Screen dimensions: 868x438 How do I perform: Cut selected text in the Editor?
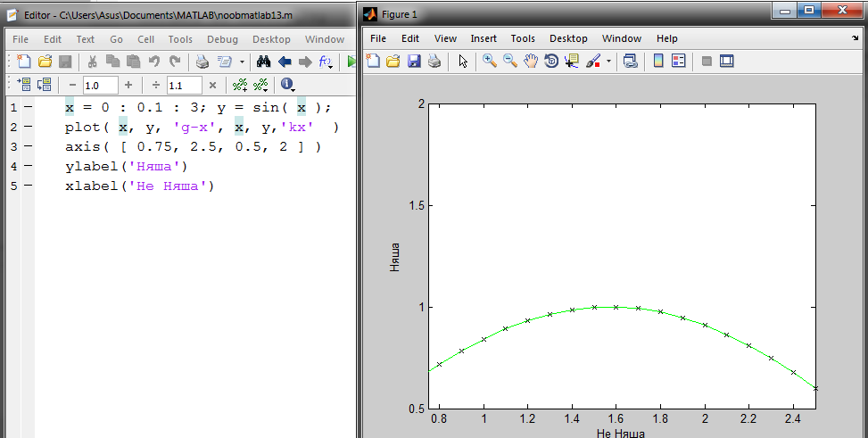click(92, 62)
